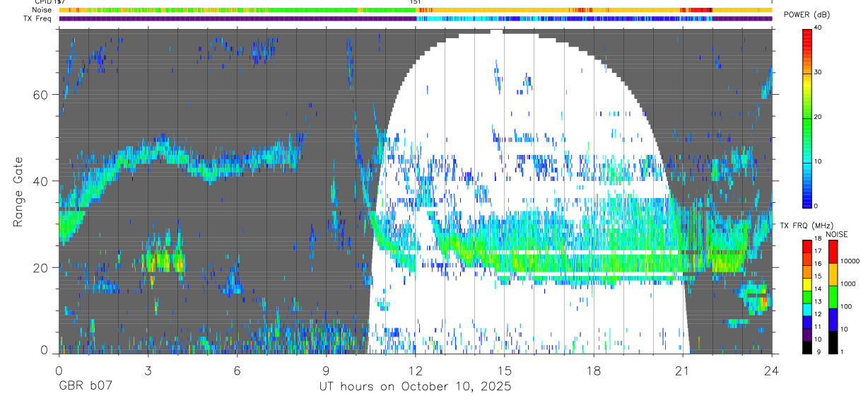Click the 60 tick label on the Range Gate axis

coord(42,95)
